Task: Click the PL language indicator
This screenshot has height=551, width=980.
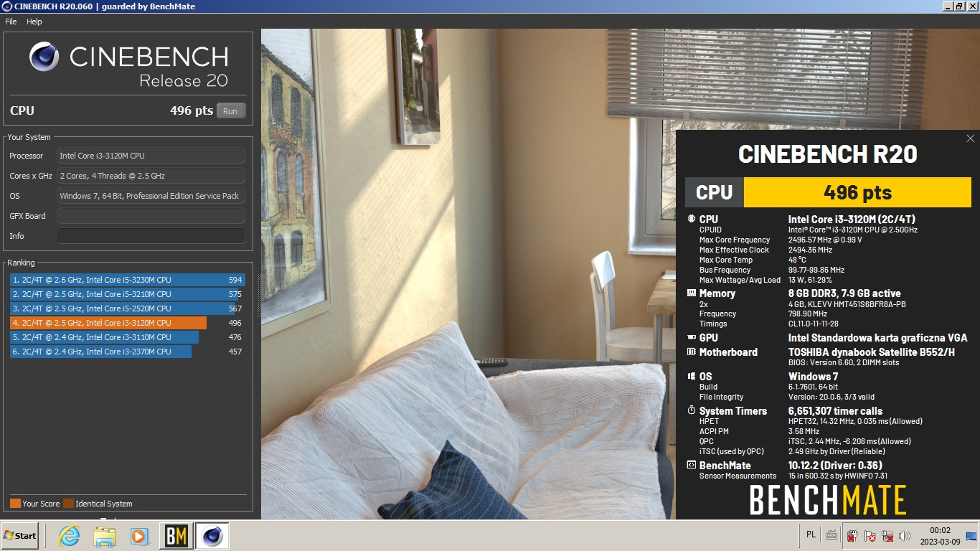Action: tap(811, 534)
